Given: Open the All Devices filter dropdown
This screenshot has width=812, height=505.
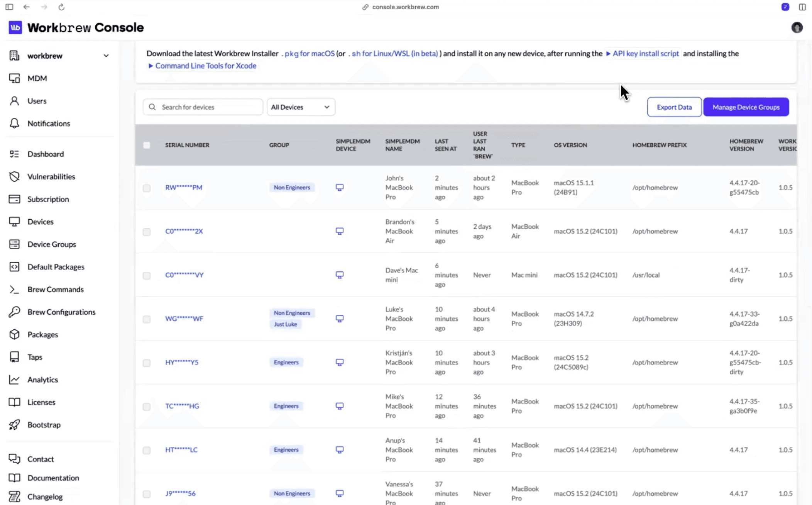Looking at the screenshot, I should [x=301, y=107].
